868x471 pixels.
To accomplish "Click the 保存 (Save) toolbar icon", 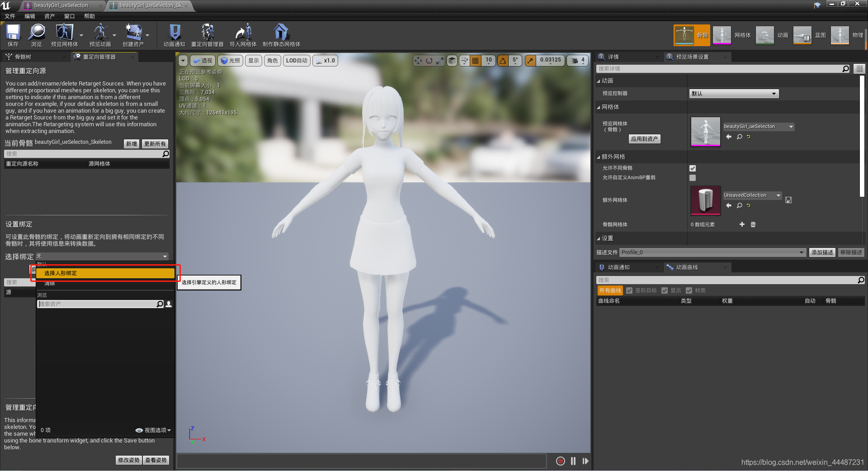I will [13, 35].
